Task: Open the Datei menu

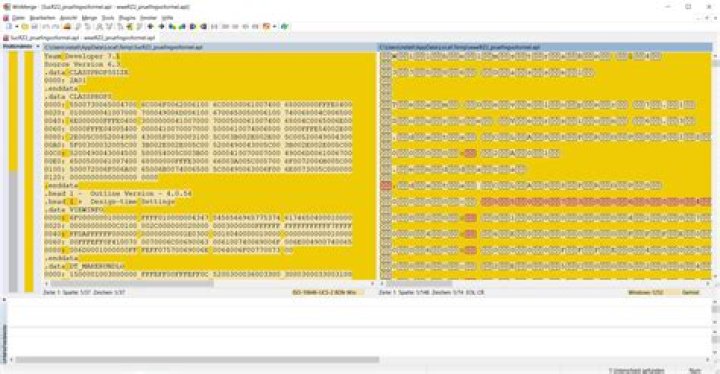Action: [x=18, y=18]
